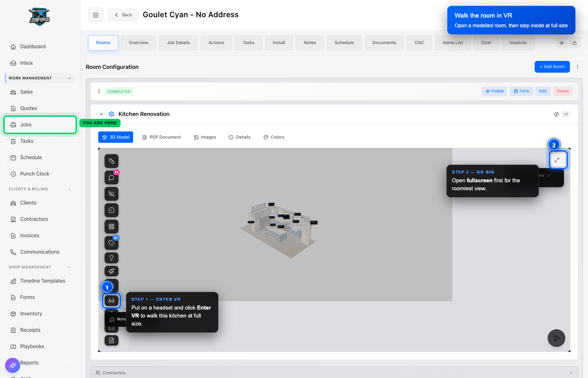
Task: Select the paintbrush tool in viewer toolbar
Action: click(111, 271)
